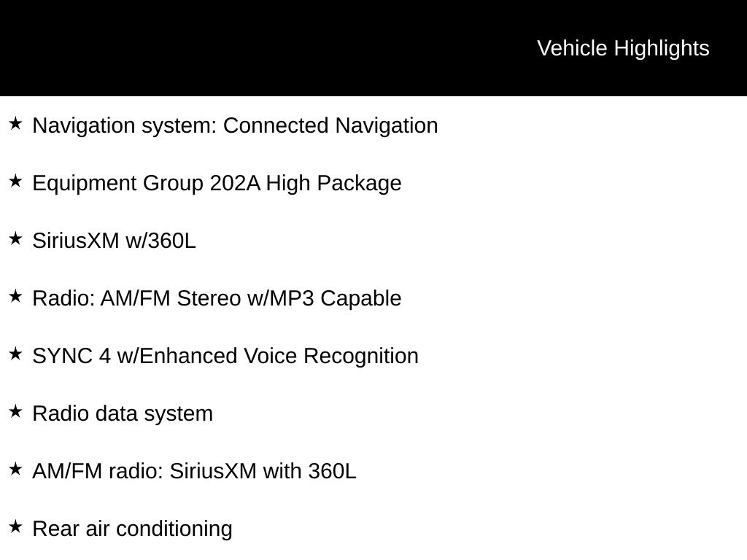747x560 pixels.
Task: Select the star next to Rear air conditioning
Action: pos(15,527)
